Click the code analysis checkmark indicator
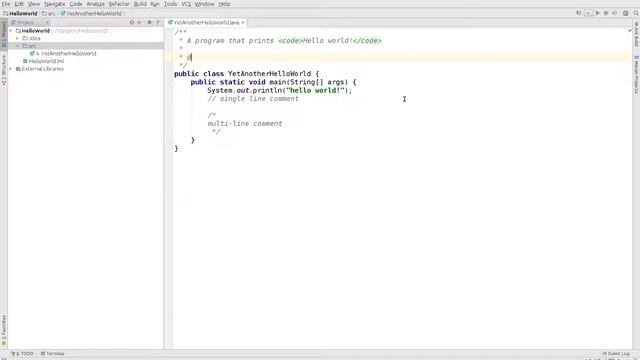Image resolution: width=640 pixels, height=360 pixels. pyautogui.click(x=629, y=30)
